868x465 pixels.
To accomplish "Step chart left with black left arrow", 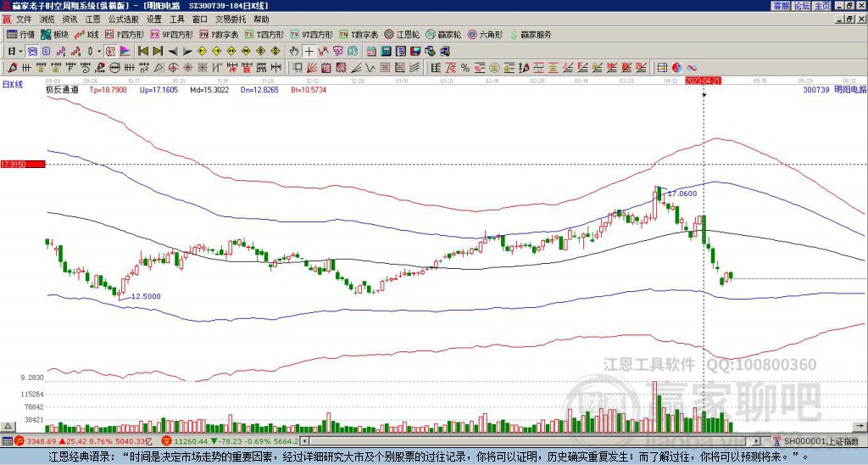I will (173, 52).
